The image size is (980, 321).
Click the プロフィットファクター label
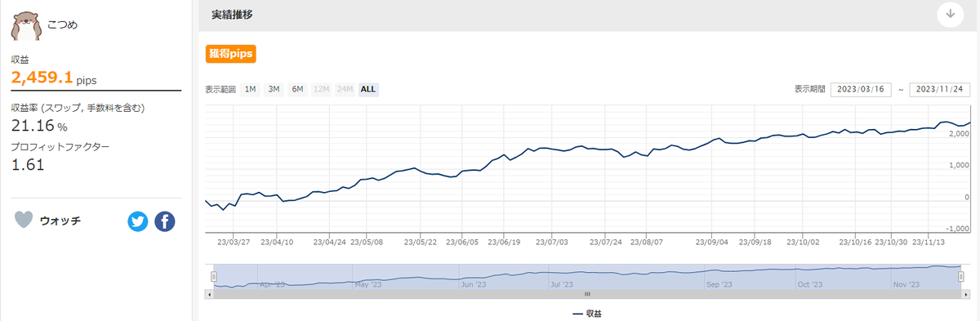pyautogui.click(x=60, y=147)
